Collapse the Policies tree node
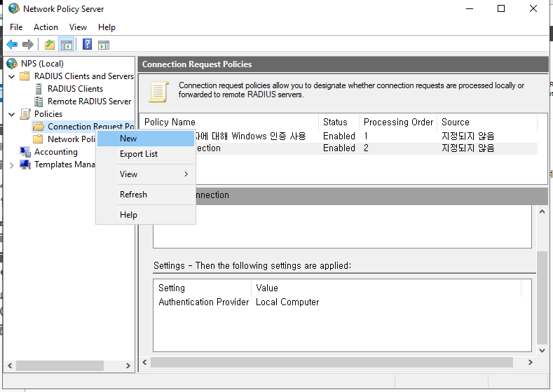 tap(12, 115)
